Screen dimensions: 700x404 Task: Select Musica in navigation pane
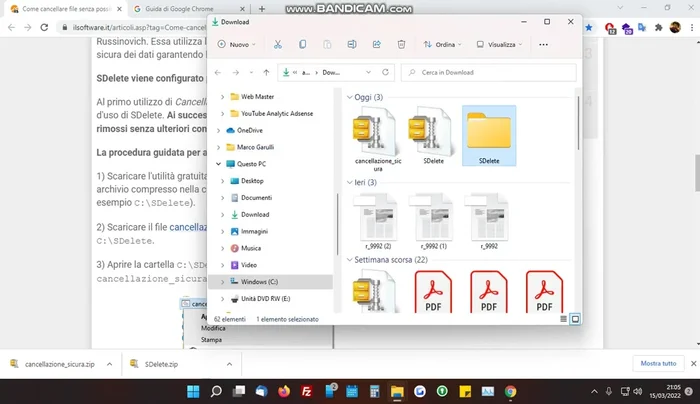click(250, 248)
